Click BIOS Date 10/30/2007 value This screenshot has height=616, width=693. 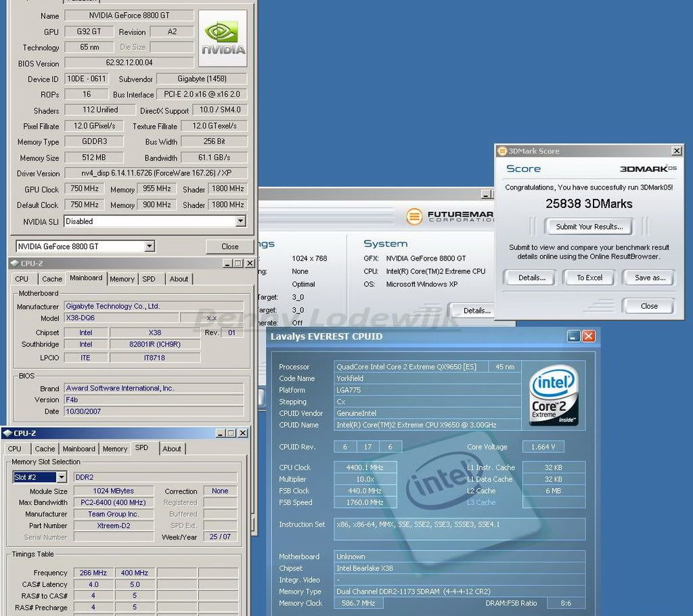pyautogui.click(x=154, y=412)
